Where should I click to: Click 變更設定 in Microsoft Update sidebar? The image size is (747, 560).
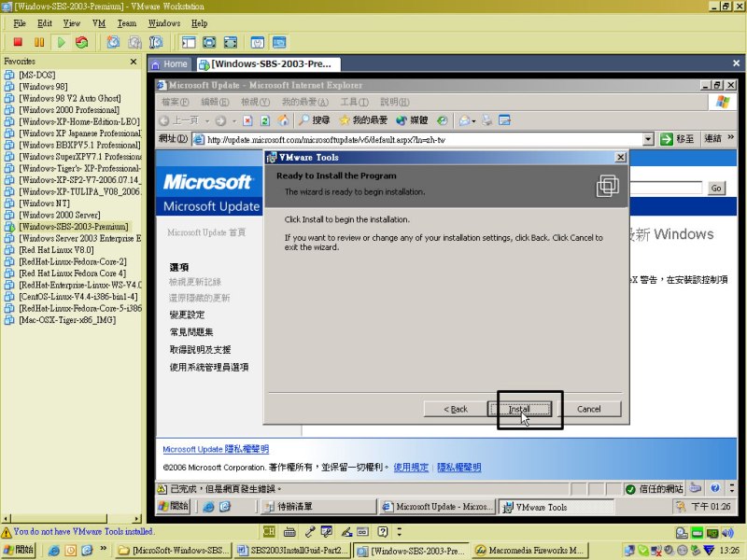coord(188,315)
